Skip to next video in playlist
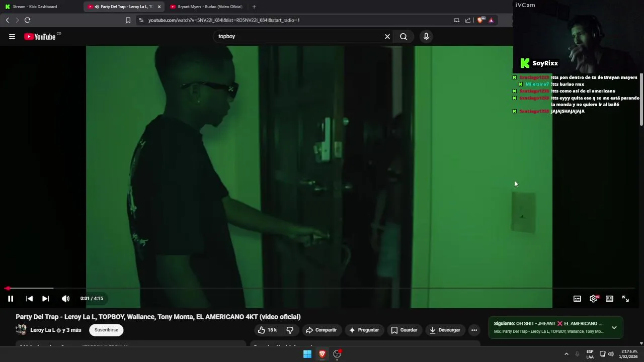Image resolution: width=644 pixels, height=362 pixels. click(45, 299)
